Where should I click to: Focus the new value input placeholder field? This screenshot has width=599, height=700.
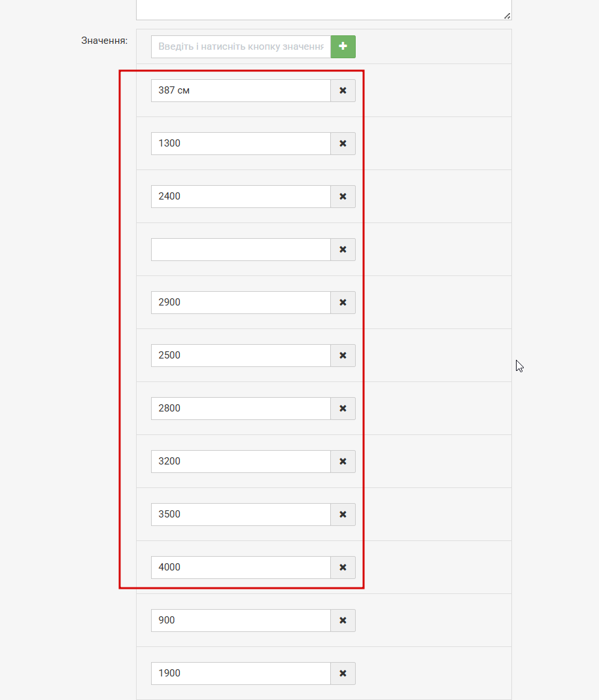241,46
